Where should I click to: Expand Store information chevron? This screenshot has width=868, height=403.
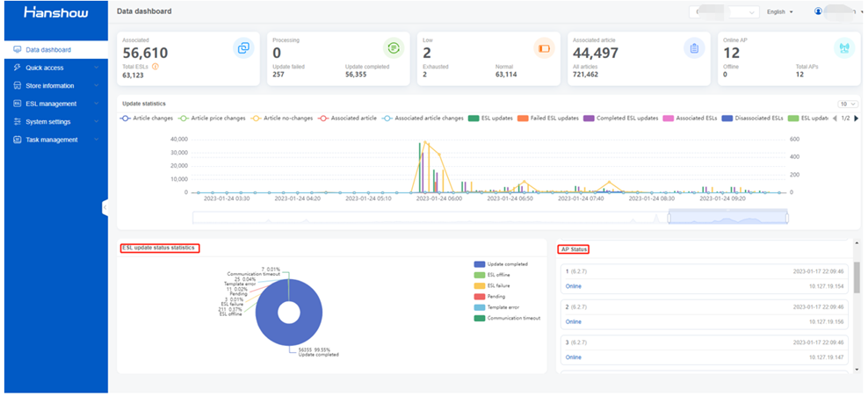pyautogui.click(x=97, y=85)
